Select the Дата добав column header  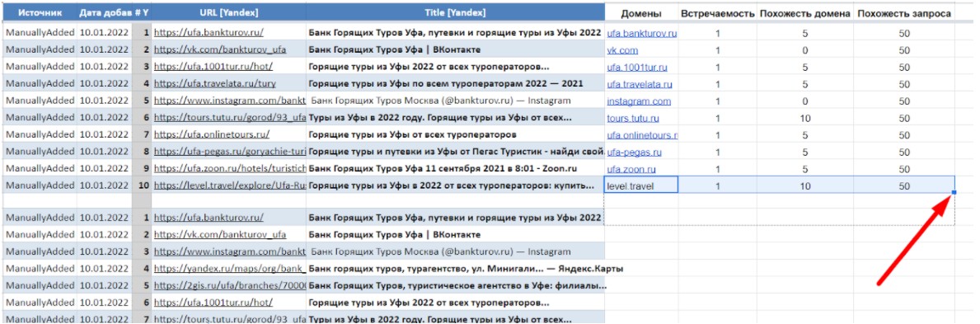(x=105, y=12)
